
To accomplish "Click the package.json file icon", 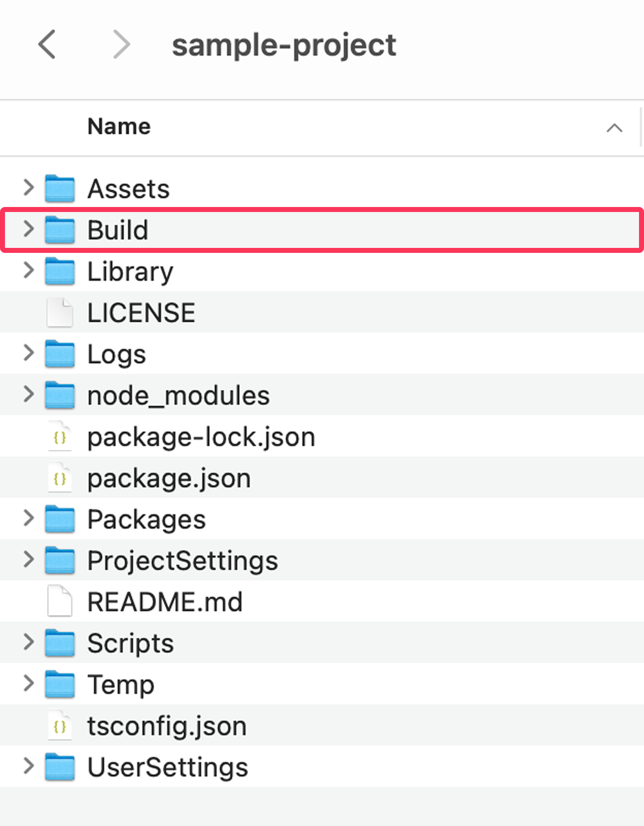I will [x=60, y=478].
